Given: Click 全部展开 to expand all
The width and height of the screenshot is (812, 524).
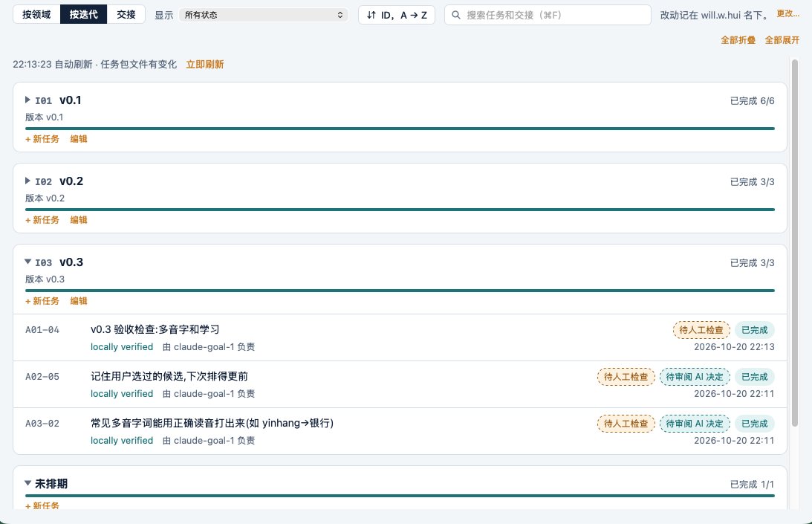Looking at the screenshot, I should point(782,40).
